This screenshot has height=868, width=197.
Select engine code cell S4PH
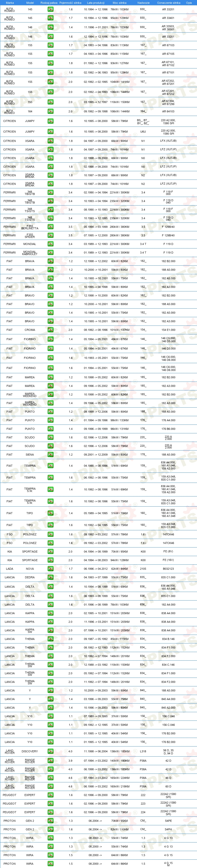tap(169, 830)
